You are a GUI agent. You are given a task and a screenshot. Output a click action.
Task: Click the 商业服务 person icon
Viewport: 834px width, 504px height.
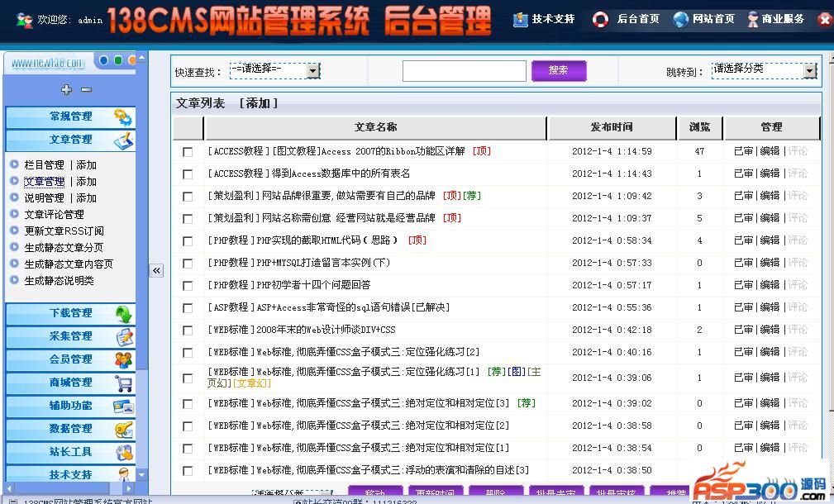[753, 20]
